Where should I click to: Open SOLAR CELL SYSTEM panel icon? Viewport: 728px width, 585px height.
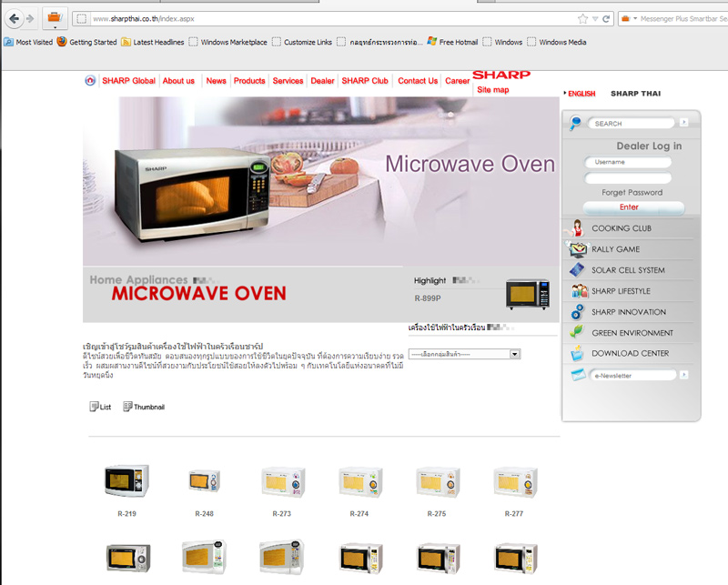click(577, 269)
